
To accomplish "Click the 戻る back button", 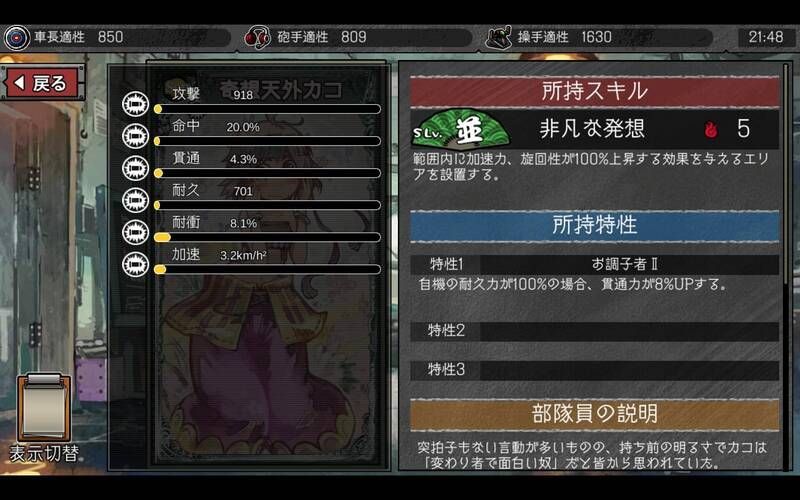I will point(43,83).
